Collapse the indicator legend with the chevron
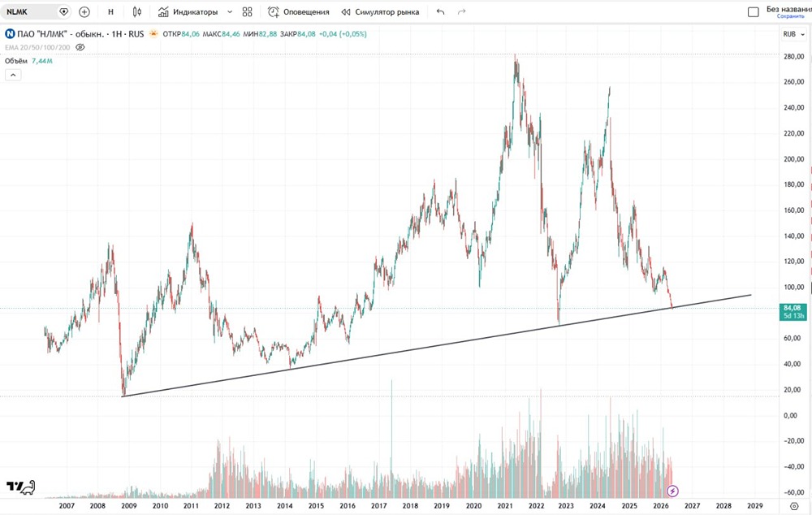The image size is (812, 515). tap(13, 75)
